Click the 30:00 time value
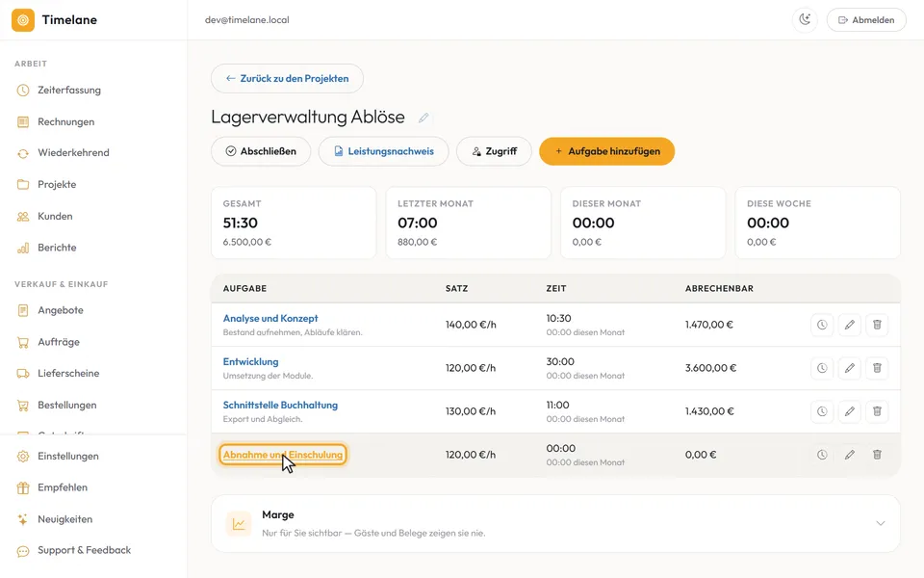Screen dimensions: 924x578 click(x=560, y=361)
